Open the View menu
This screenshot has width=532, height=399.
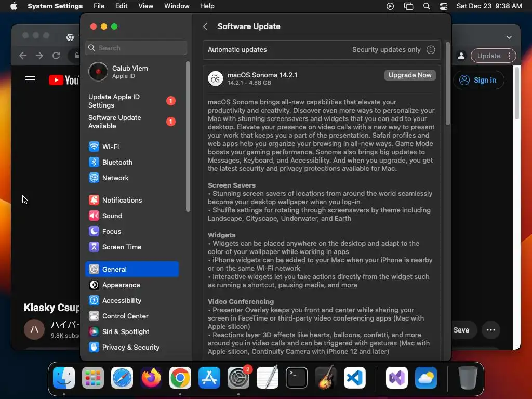tap(145, 6)
